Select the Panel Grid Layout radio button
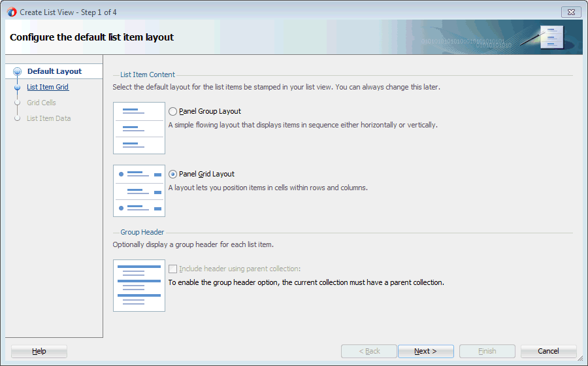Viewport: 588px width, 366px height. click(172, 174)
